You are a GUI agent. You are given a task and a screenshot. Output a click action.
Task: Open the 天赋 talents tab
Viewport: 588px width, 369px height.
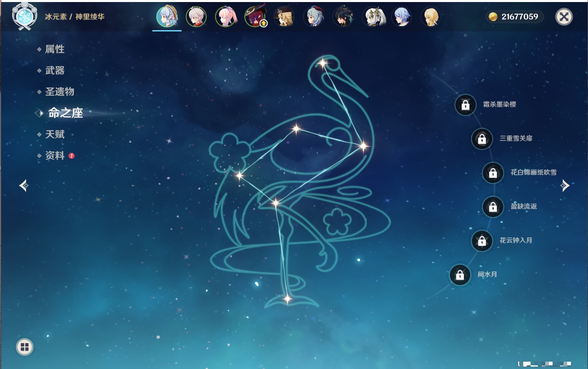(55, 134)
